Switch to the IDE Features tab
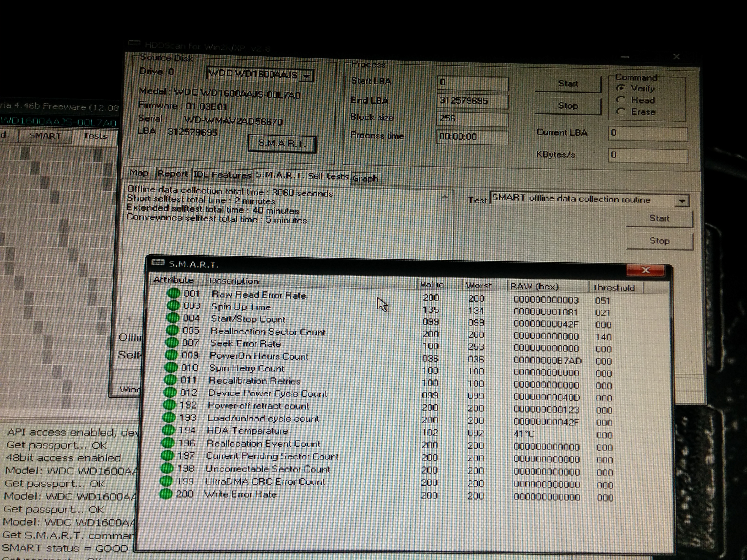 coord(222,175)
